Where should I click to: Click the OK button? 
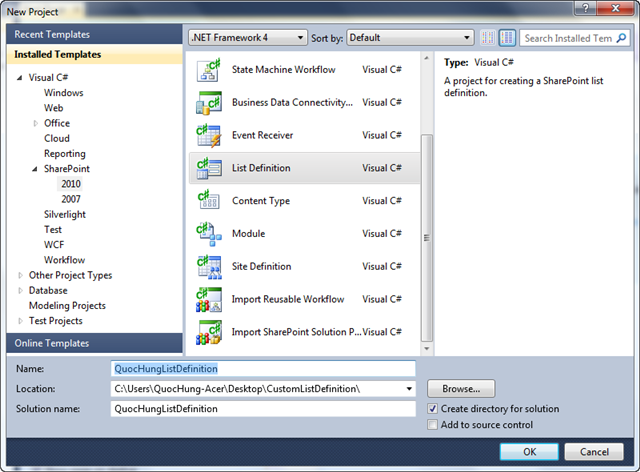pos(529,452)
